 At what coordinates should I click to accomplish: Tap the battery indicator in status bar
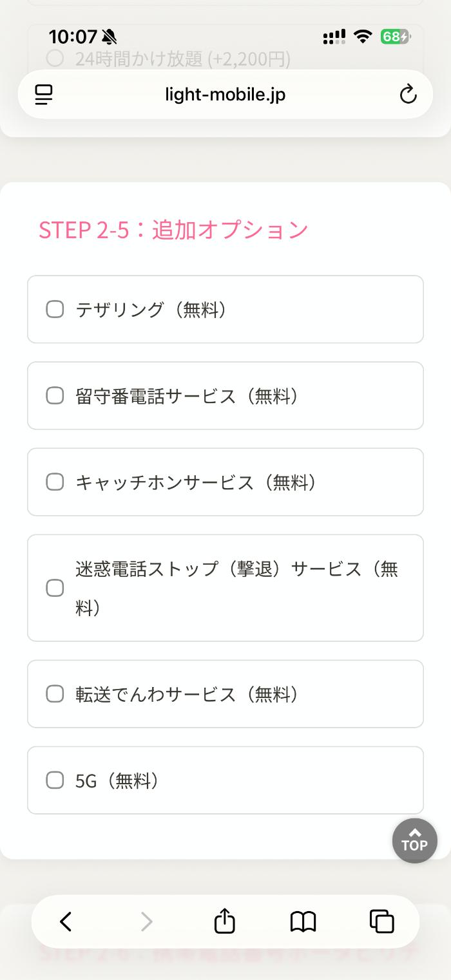click(x=394, y=37)
